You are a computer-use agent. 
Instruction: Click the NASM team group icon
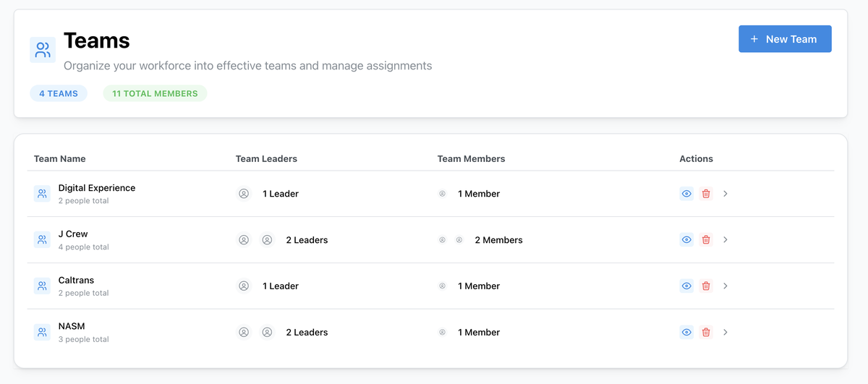pyautogui.click(x=42, y=333)
